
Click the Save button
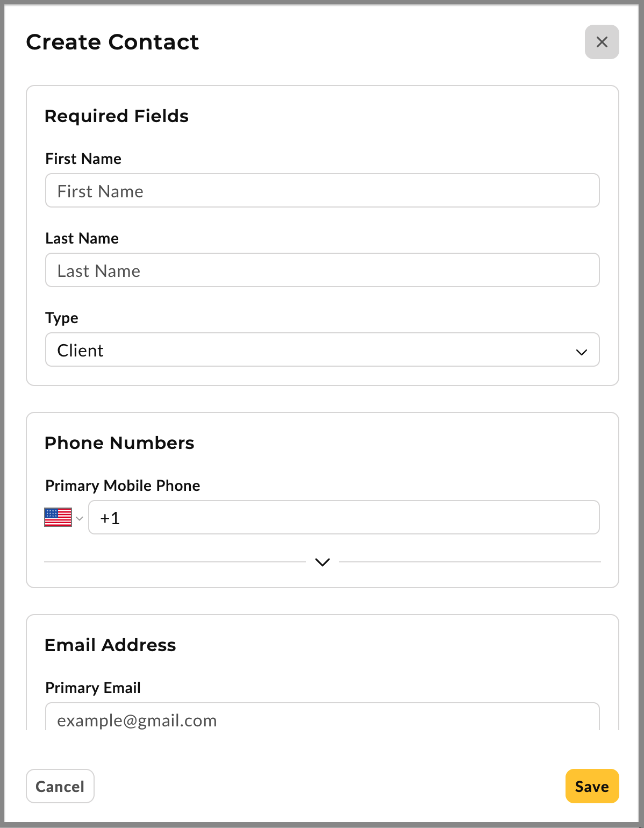pos(591,786)
